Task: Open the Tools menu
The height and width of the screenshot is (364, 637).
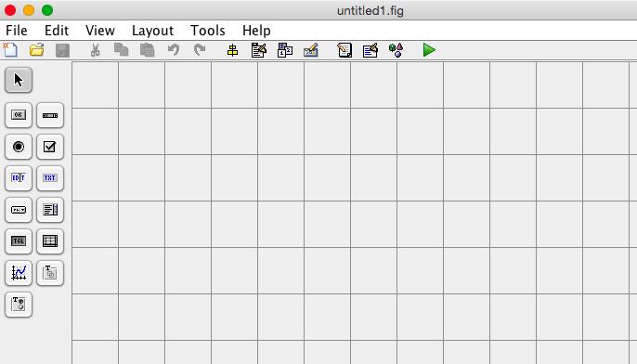Action: point(208,31)
